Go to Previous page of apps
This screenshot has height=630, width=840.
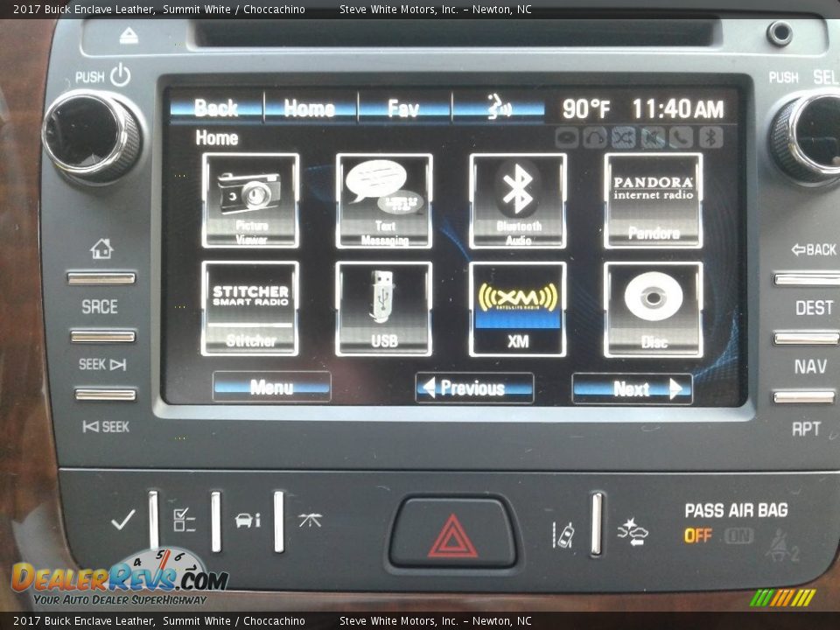[474, 388]
